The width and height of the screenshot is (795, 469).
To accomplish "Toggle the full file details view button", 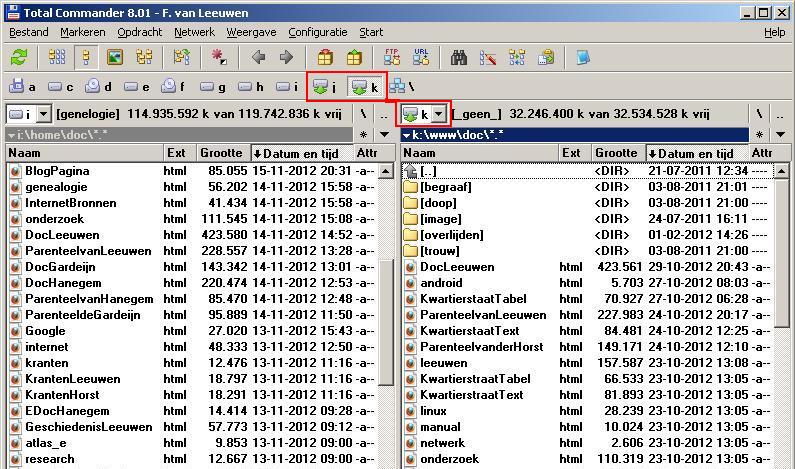I will point(86,57).
